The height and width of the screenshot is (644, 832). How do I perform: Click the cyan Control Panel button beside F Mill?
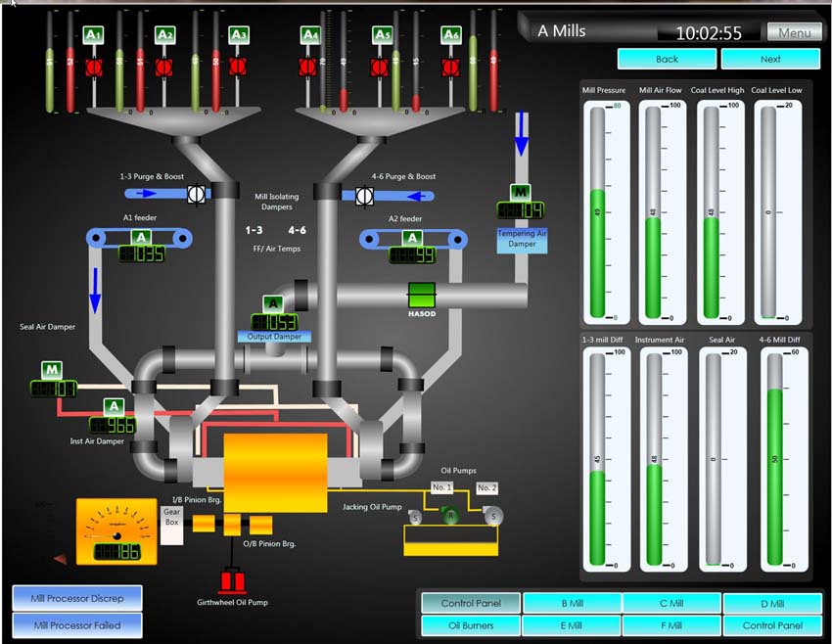coord(772,625)
